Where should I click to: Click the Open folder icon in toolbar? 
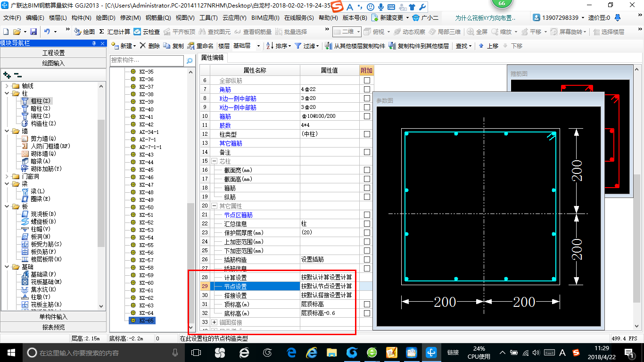click(x=17, y=32)
